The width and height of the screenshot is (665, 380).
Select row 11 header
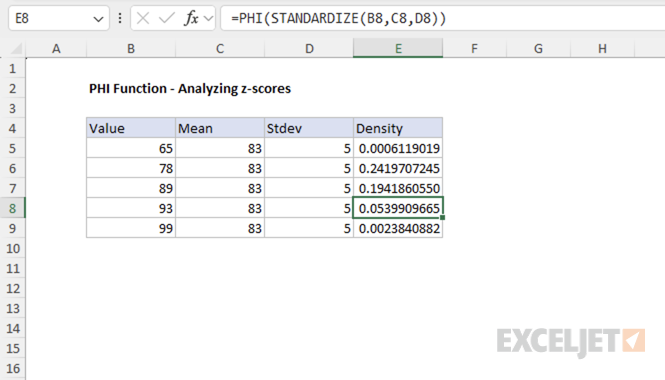(12, 268)
